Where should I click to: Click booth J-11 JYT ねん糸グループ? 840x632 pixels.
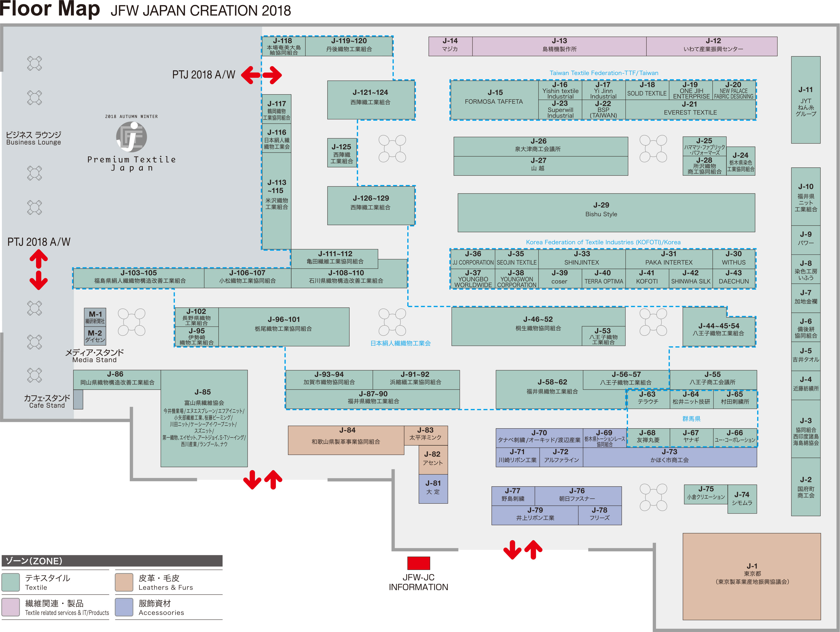(x=806, y=100)
